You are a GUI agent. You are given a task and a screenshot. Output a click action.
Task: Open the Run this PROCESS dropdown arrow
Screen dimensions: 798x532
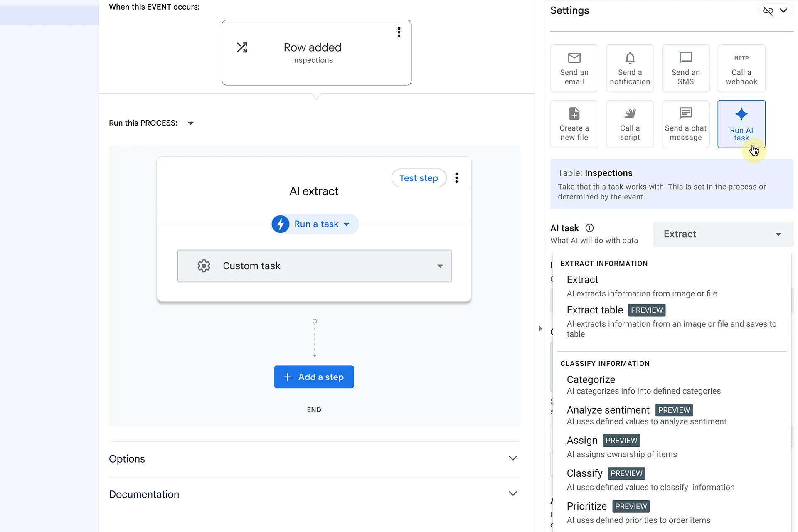(190, 123)
